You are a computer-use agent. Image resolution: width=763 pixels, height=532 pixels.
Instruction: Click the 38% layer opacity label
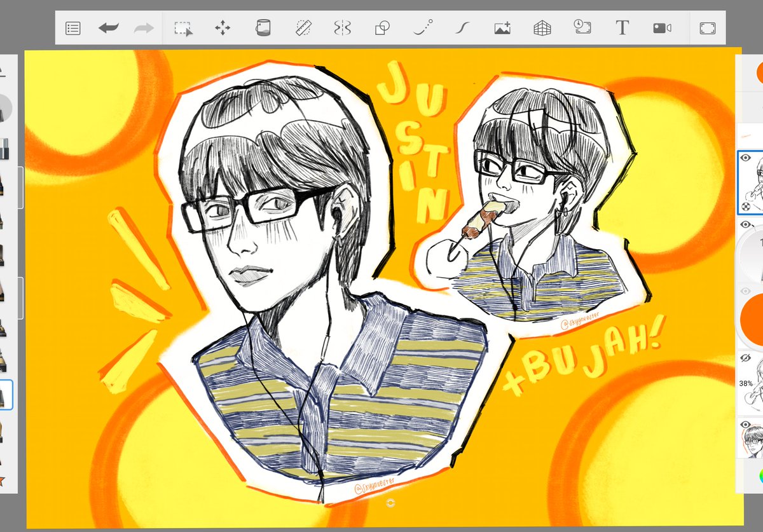pyautogui.click(x=746, y=383)
